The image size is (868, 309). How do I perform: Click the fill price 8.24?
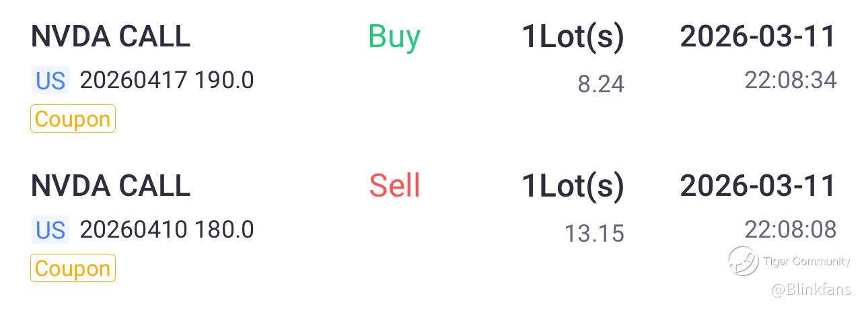tap(601, 84)
